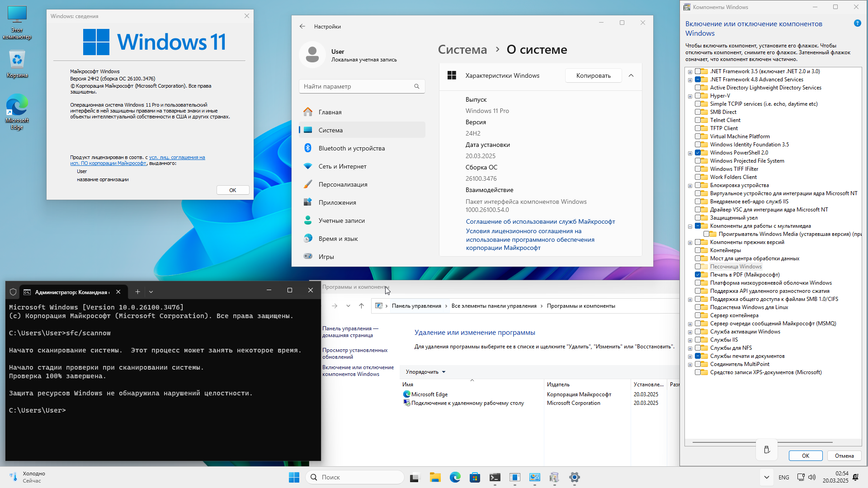Screen dimensions: 868x488
Task: Click the help icon in Windows Features
Action: [857, 23]
